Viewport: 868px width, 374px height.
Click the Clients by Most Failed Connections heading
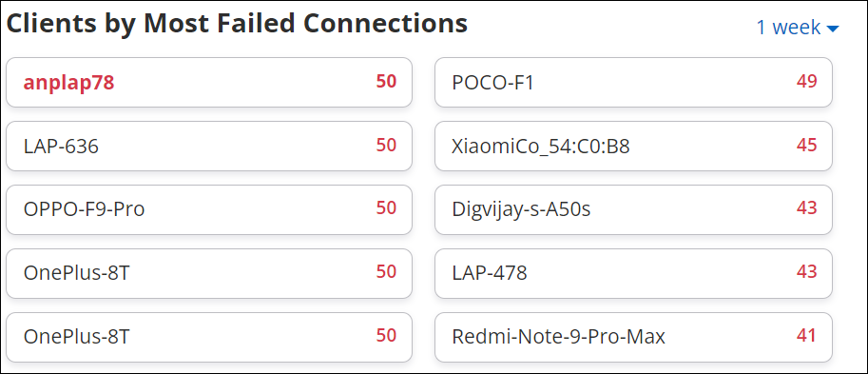(237, 23)
